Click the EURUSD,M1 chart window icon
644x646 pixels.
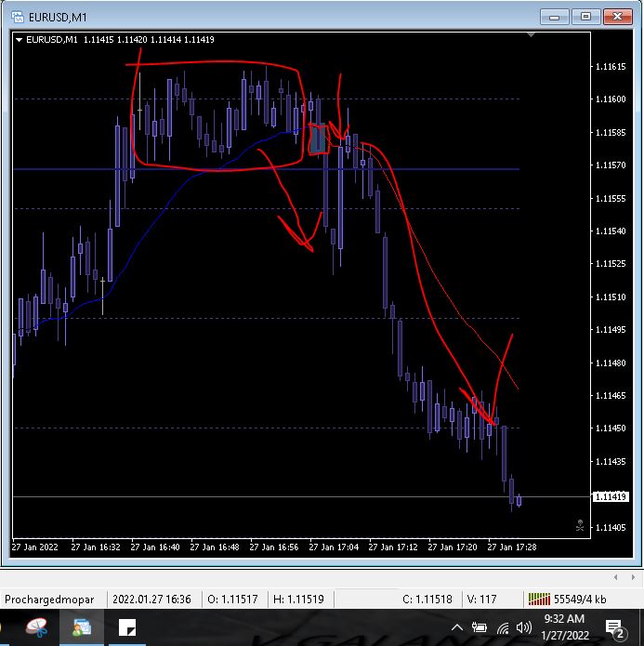pos(18,17)
